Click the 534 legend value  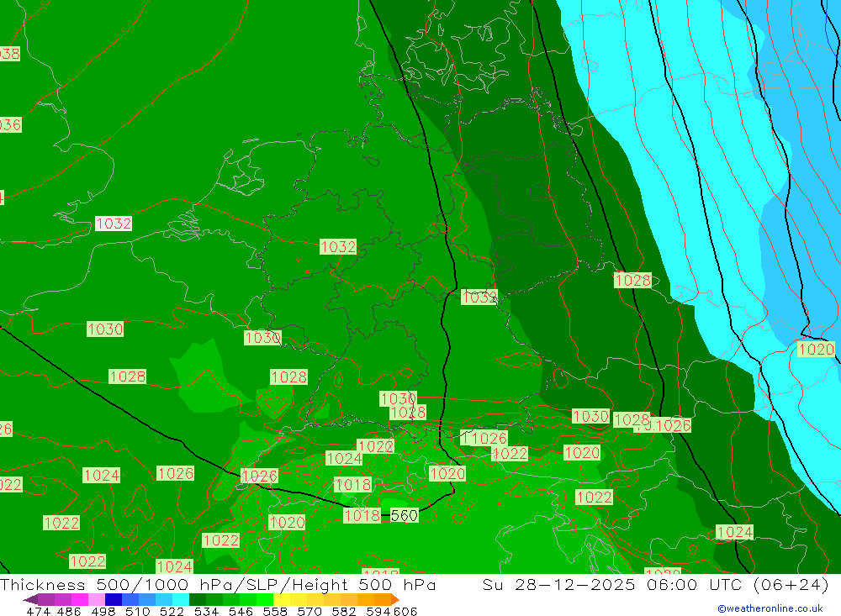(x=207, y=611)
